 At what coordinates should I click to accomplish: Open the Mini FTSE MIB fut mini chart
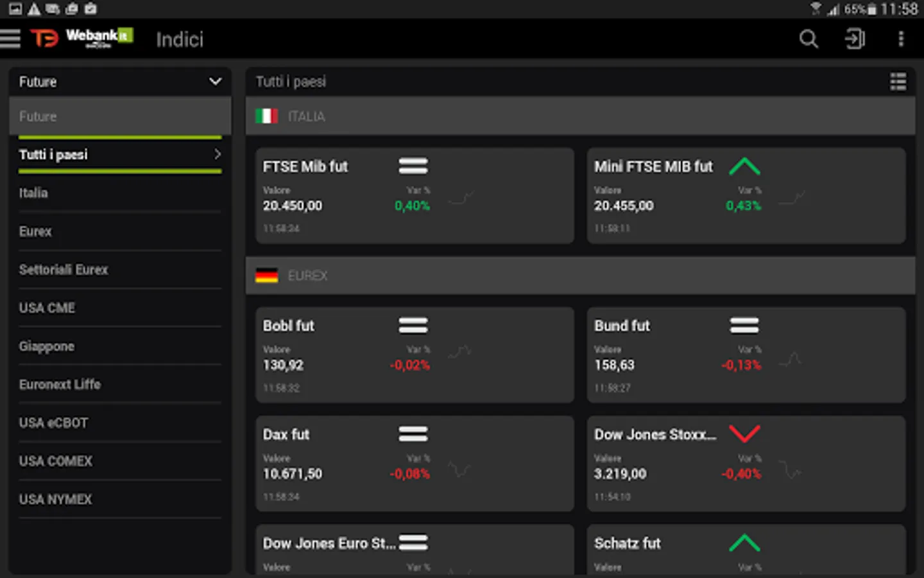[x=792, y=198]
